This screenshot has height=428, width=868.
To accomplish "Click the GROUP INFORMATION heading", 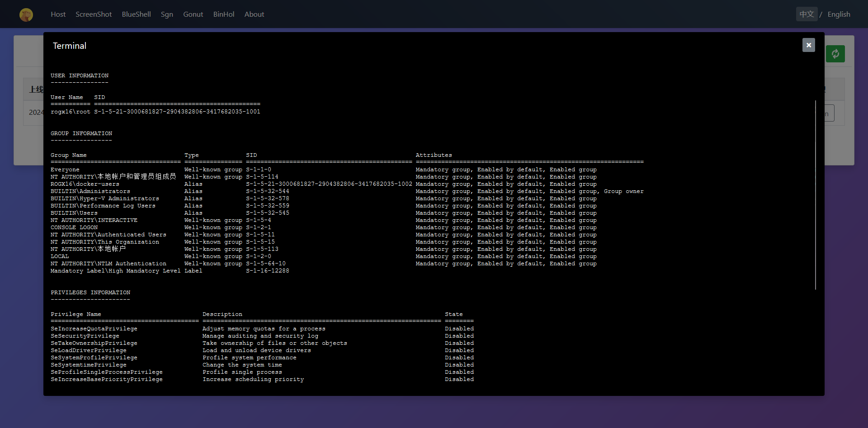I will [x=81, y=133].
